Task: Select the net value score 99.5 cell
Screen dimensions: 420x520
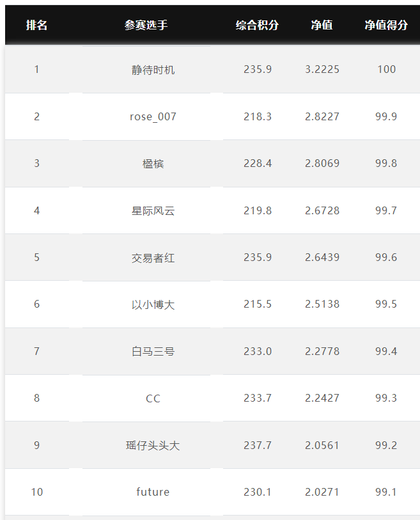Action: coord(386,304)
